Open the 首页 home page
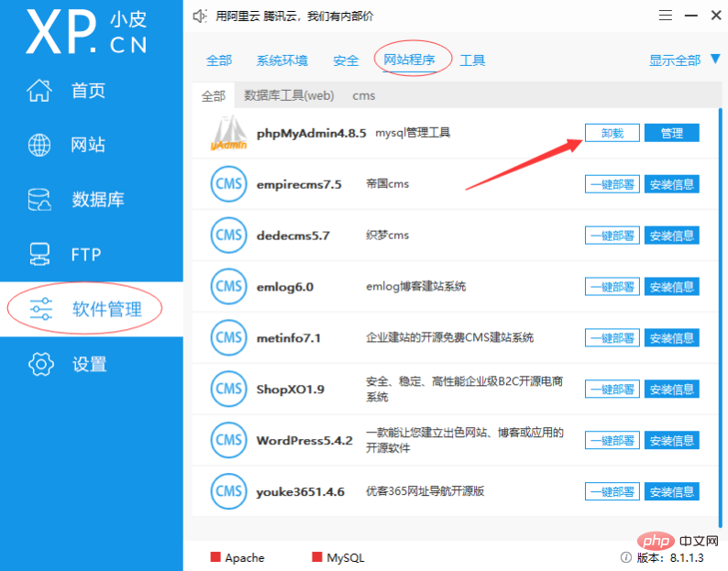This screenshot has width=728, height=571. [88, 91]
